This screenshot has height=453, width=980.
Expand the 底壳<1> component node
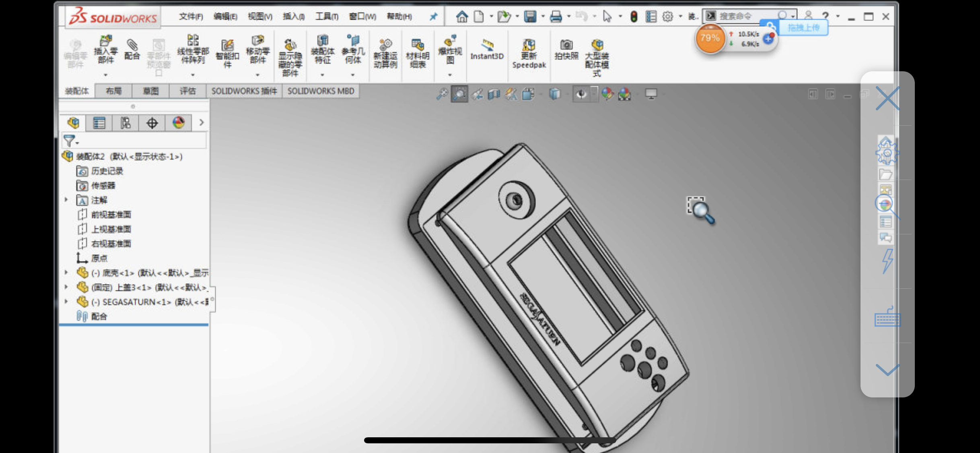[66, 273]
